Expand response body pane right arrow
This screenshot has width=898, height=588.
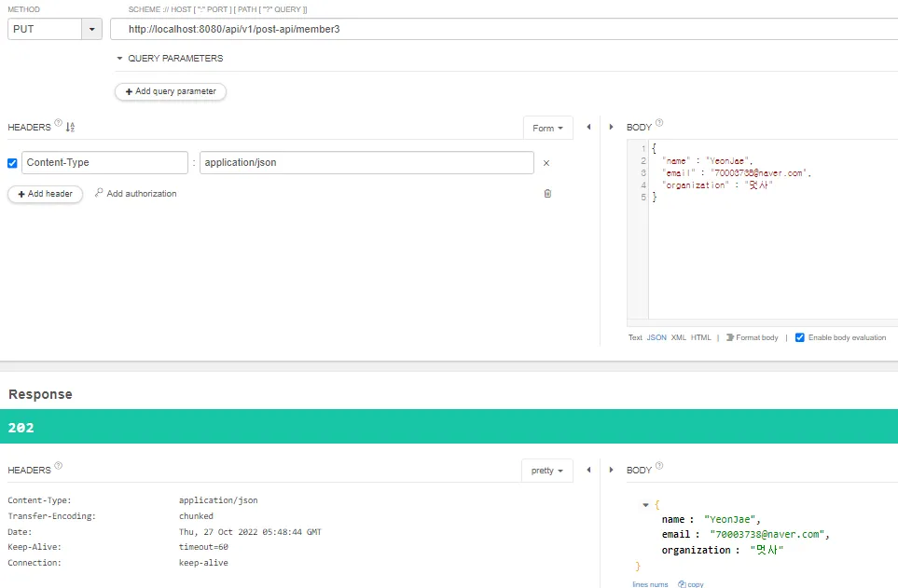coord(611,470)
